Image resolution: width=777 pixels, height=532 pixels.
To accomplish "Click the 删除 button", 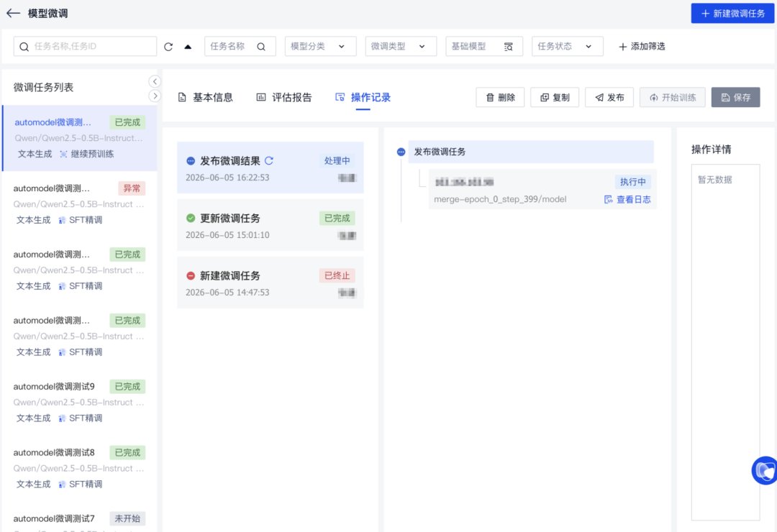I will click(x=500, y=97).
